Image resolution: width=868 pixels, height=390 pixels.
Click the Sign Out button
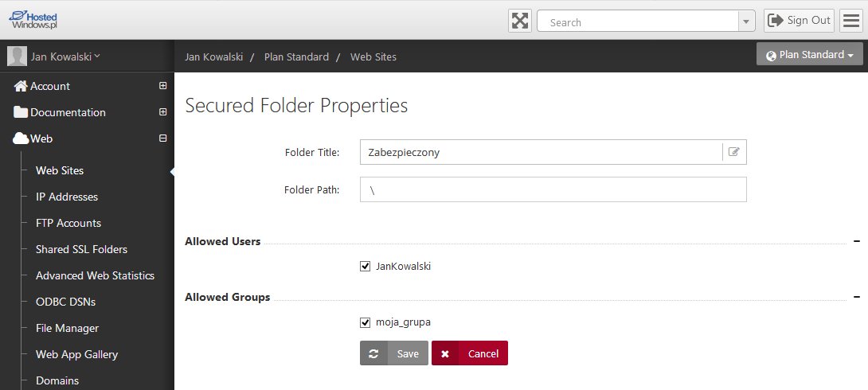[x=799, y=21]
